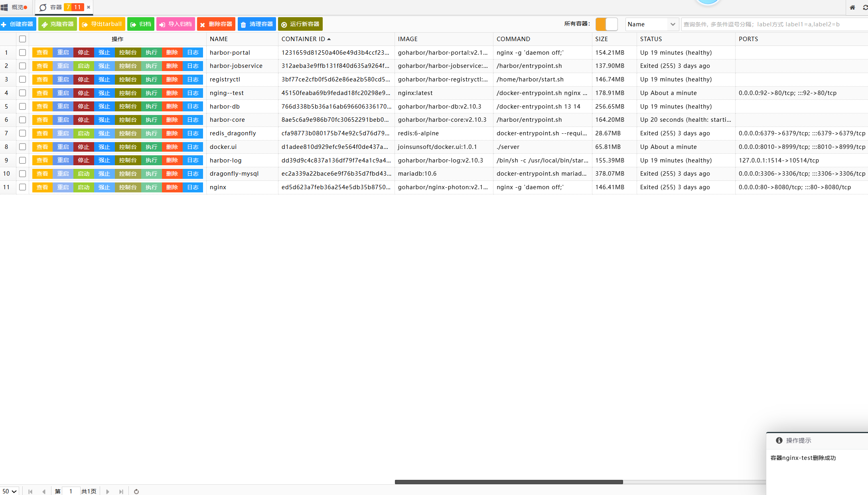This screenshot has width=868, height=495.
Task: Check the select-all checkbox in table header
Action: tap(22, 39)
